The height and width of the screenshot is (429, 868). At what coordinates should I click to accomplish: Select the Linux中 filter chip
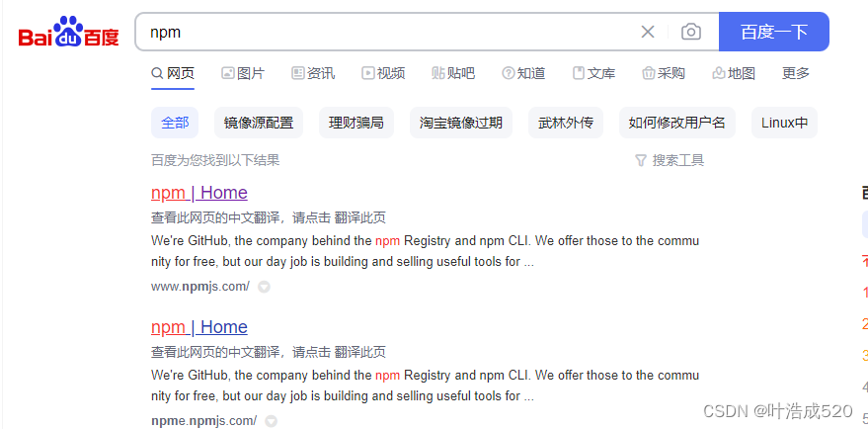coord(784,123)
